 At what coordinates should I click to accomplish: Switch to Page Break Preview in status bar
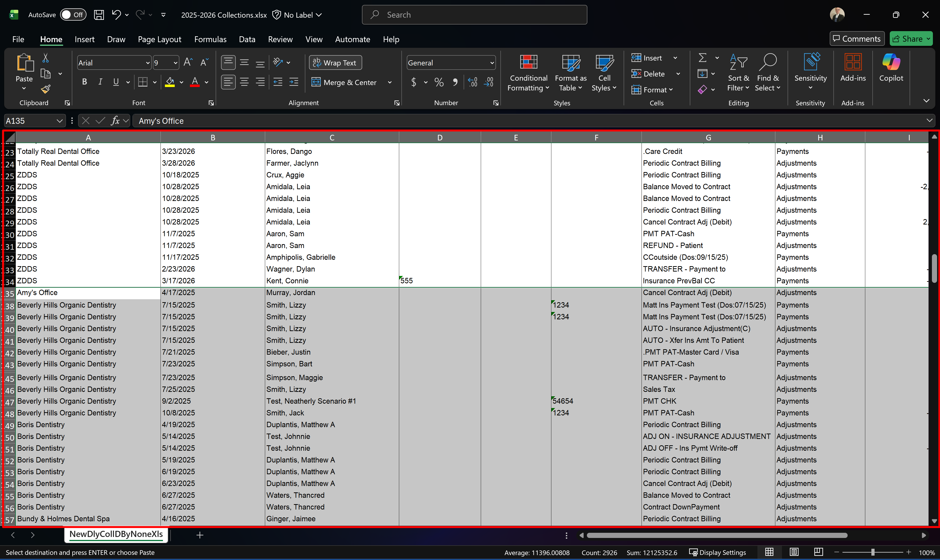pyautogui.click(x=818, y=552)
